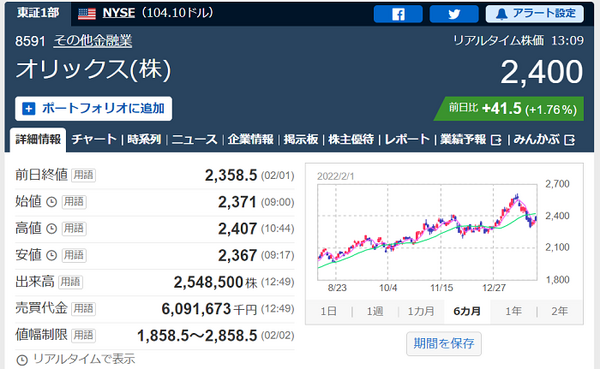Click the company name オリックス(株)
The image size is (600, 369).
[93, 69]
